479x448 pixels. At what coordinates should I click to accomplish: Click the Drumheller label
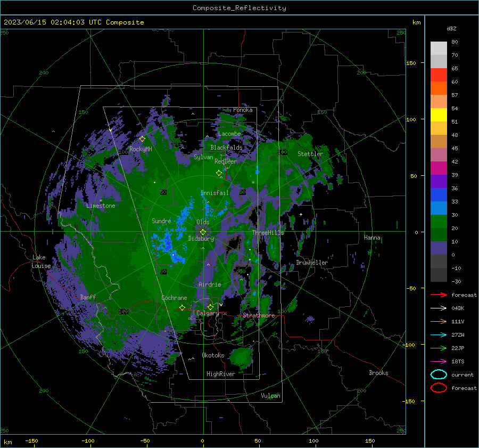[x=312, y=263]
